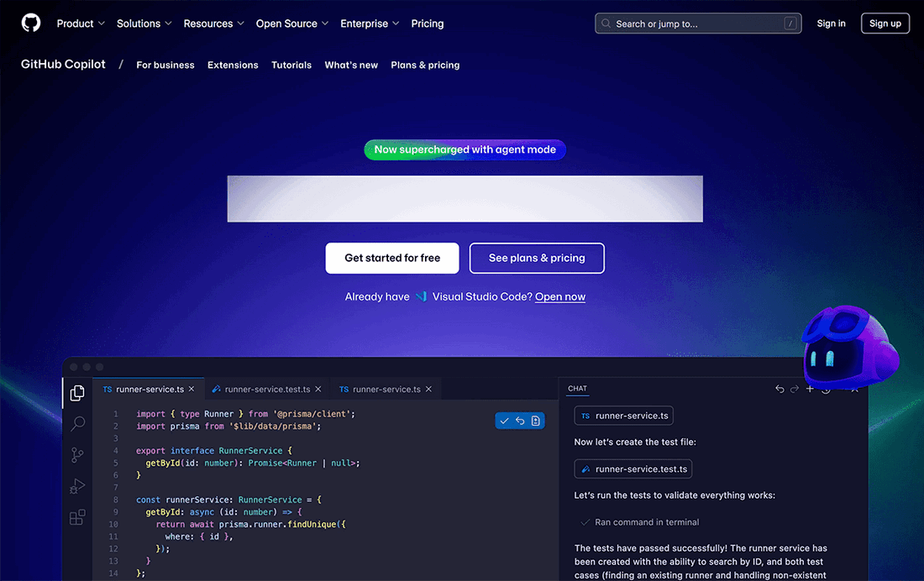Viewport: 924px width, 581px height.
Task: Close the active runner-service.ts editor tab
Action: tap(192, 389)
